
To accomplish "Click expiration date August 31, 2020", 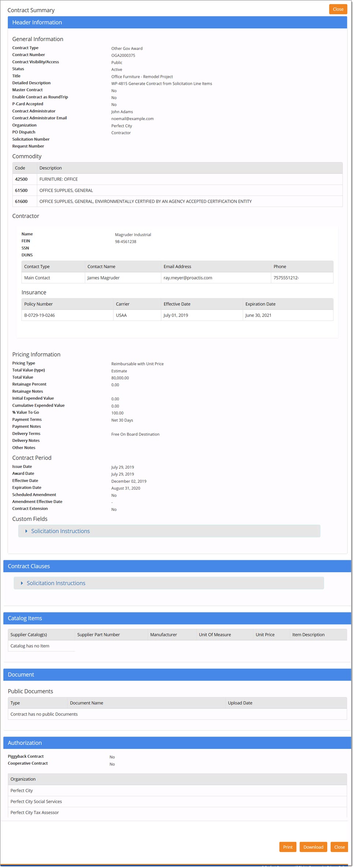I will 126,488.
